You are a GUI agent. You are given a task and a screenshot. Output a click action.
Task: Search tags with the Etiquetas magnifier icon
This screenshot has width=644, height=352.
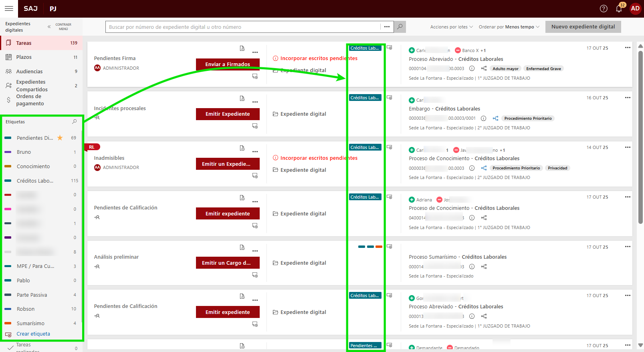tap(74, 122)
